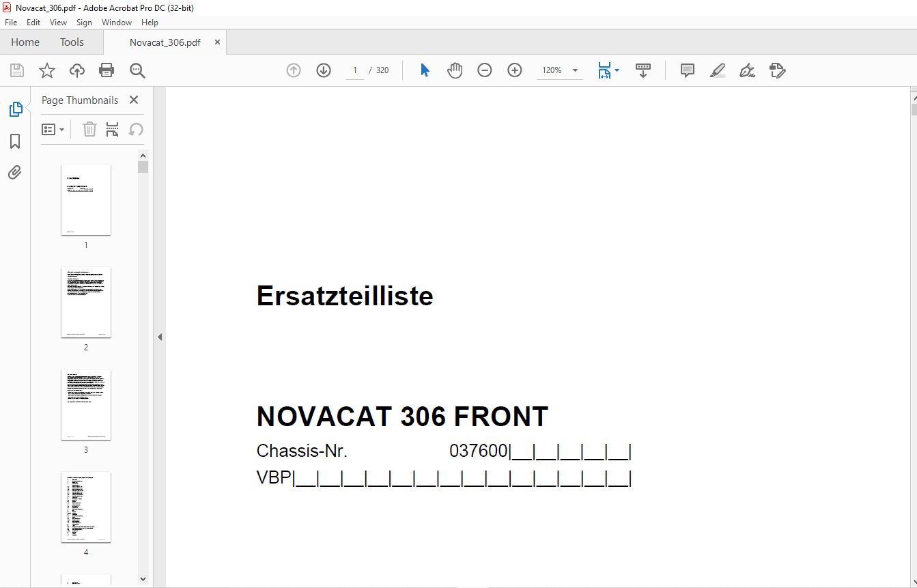Zoom in with the plus icon
The image size is (917, 588).
pos(515,70)
